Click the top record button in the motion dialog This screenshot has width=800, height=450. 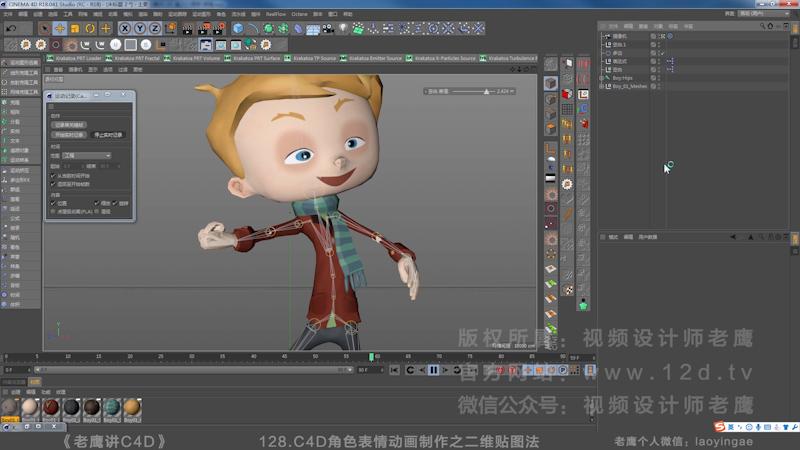pos(69,125)
